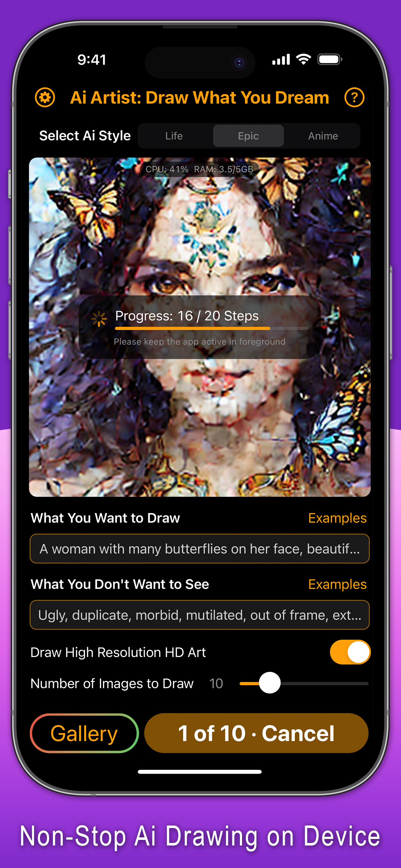Select the Life AI style
The image size is (401, 868).
click(174, 136)
